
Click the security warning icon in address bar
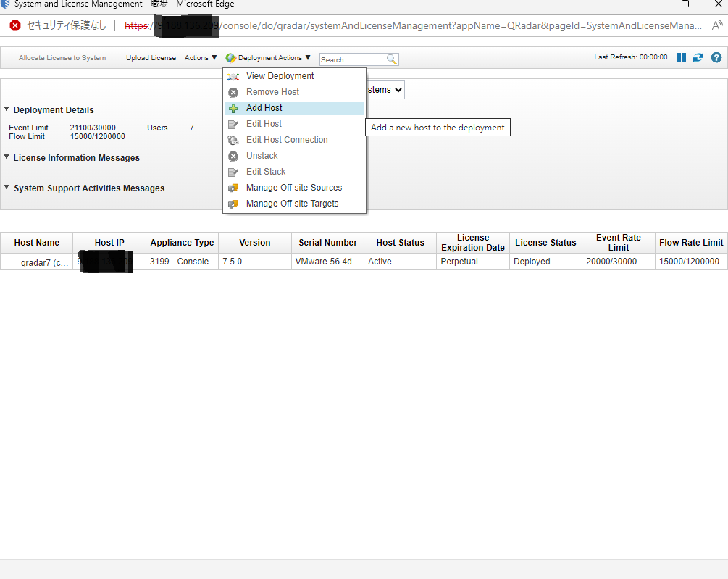point(15,25)
